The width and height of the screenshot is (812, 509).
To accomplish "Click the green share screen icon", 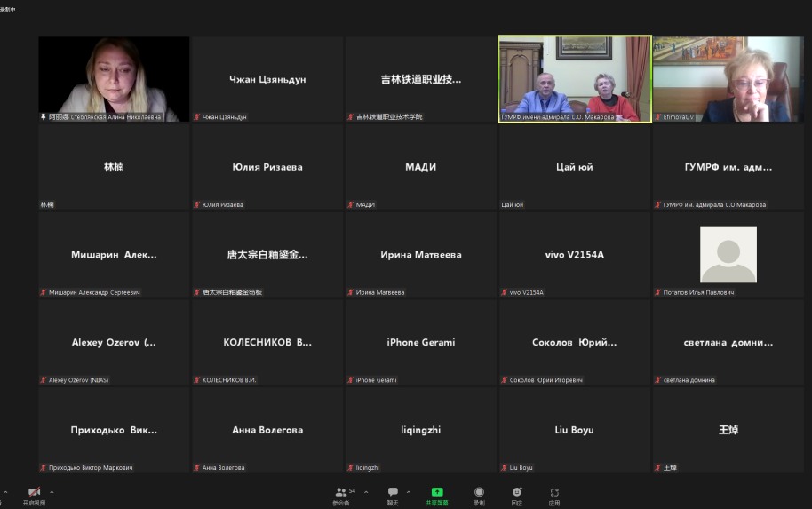I will 437,492.
